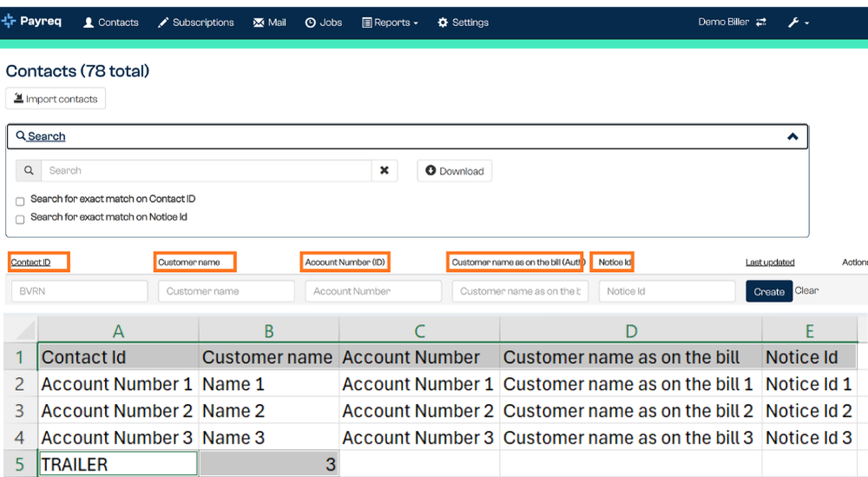Click the Create button
This screenshot has width=868, height=477.
769,291
